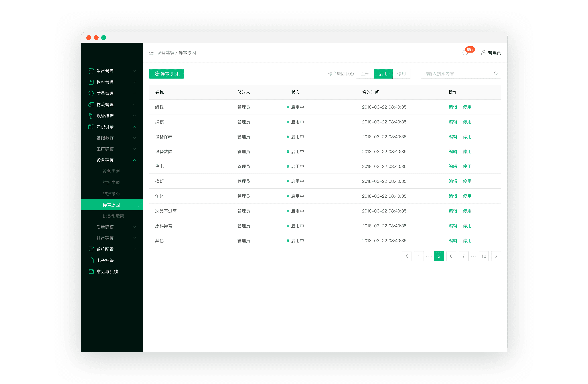Click the add 异常原因 button

(166, 74)
